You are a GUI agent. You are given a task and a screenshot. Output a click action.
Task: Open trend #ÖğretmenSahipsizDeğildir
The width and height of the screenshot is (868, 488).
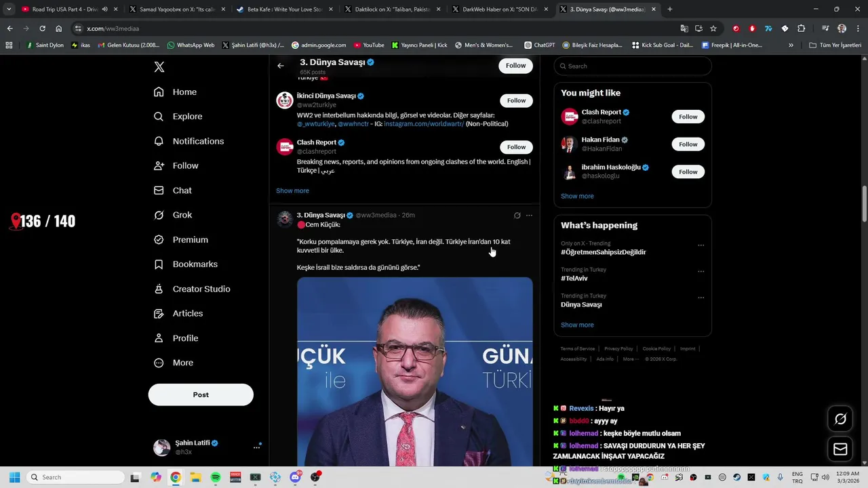(604, 252)
